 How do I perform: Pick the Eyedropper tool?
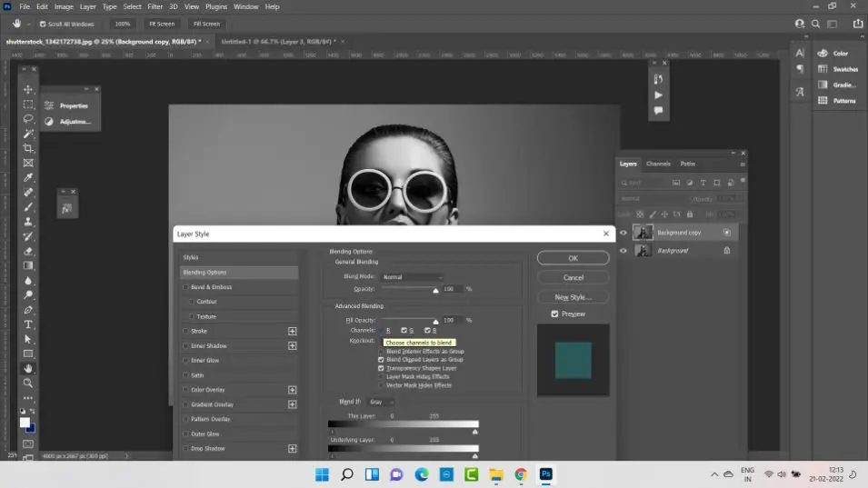tap(28, 177)
